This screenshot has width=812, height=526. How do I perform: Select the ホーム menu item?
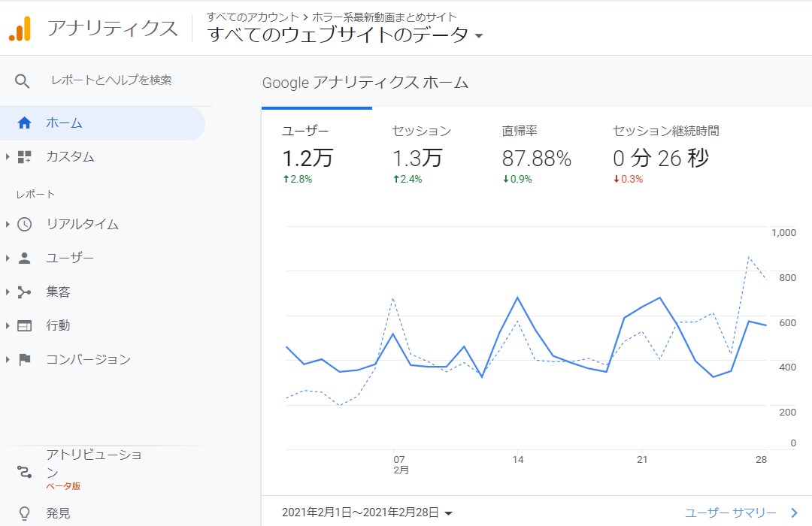[x=102, y=123]
